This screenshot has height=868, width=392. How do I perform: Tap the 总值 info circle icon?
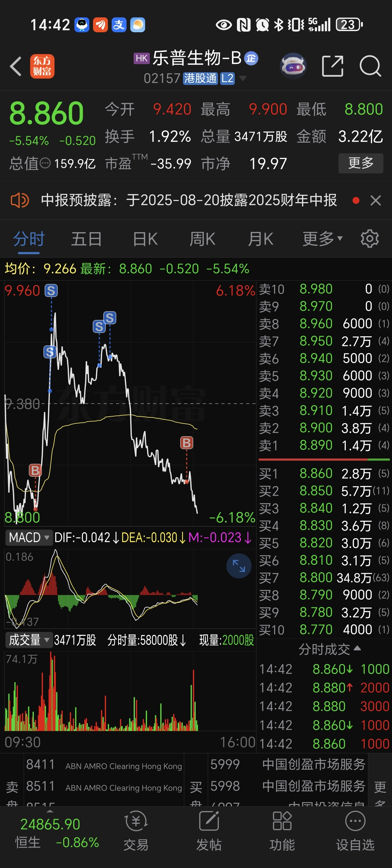pos(45,163)
